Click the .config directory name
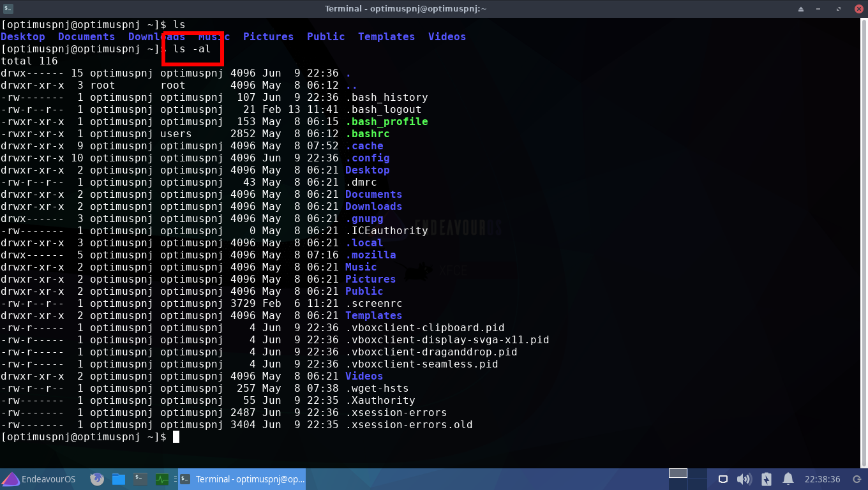Image resolution: width=868 pixels, height=490 pixels. click(368, 158)
